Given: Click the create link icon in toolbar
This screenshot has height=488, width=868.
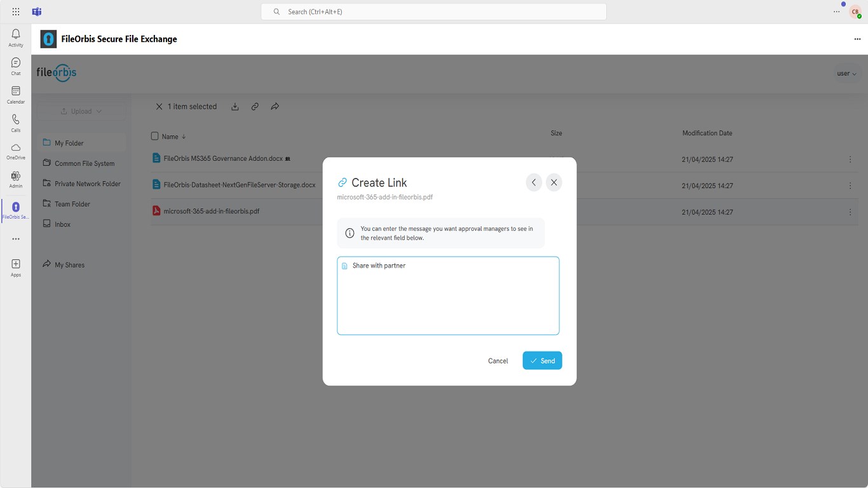Looking at the screenshot, I should tap(255, 107).
